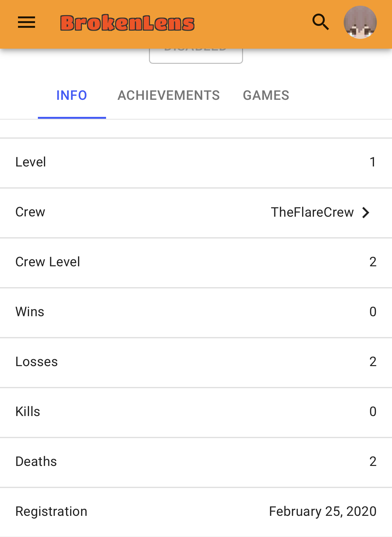Screen dimensions: 392x537
Task: Select the Registration date row
Action: point(196,512)
